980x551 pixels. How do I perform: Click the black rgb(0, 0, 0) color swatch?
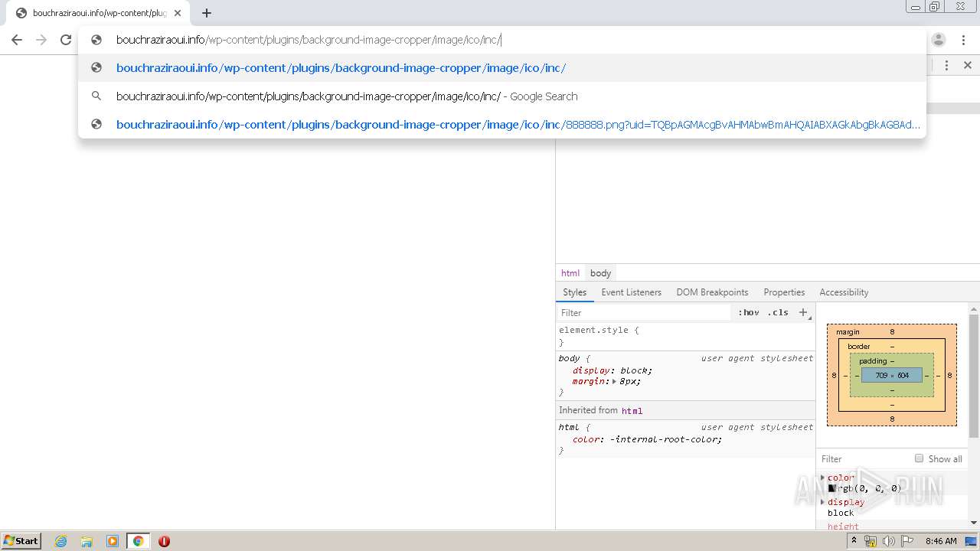(832, 488)
